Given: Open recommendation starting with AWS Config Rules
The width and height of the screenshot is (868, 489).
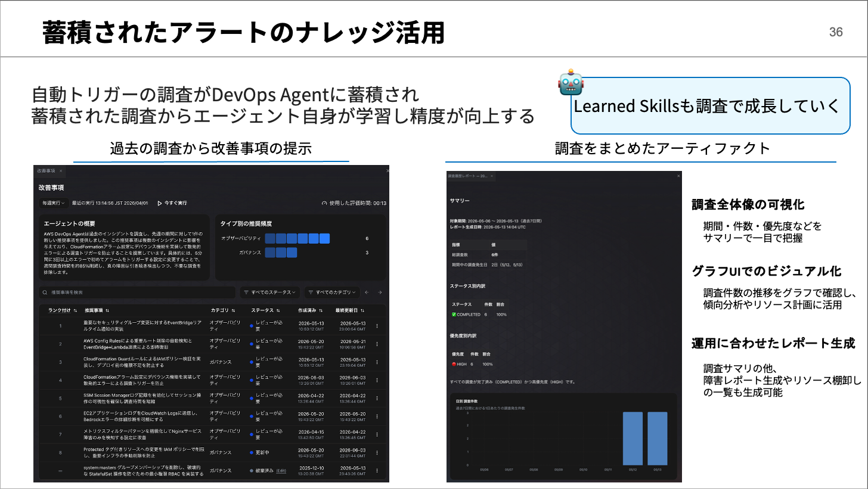Looking at the screenshot, I should (138, 344).
